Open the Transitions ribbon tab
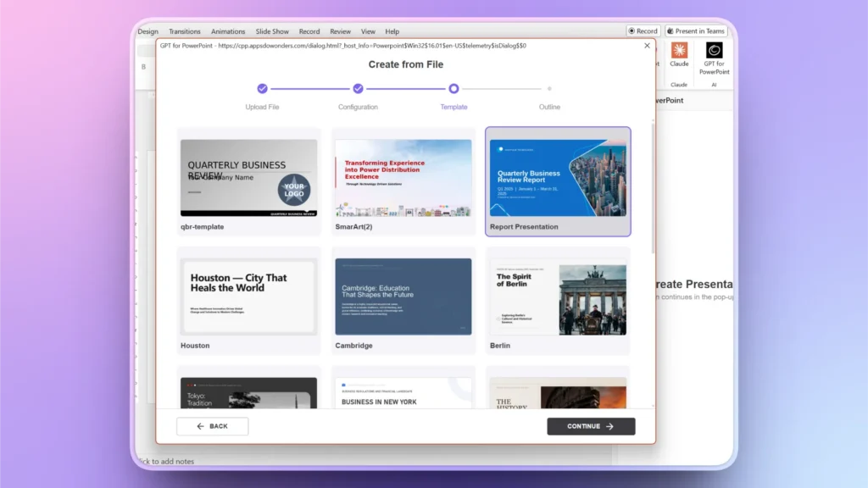868x488 pixels. 184,31
